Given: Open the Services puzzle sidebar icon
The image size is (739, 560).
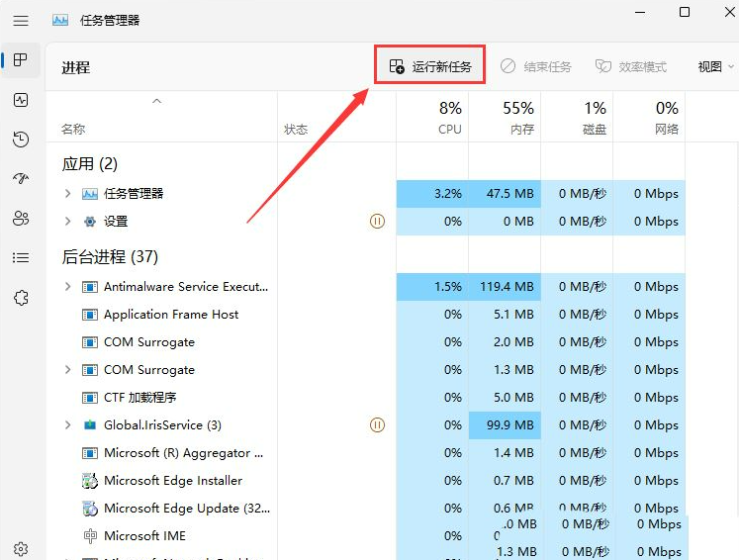Looking at the screenshot, I should point(21,298).
